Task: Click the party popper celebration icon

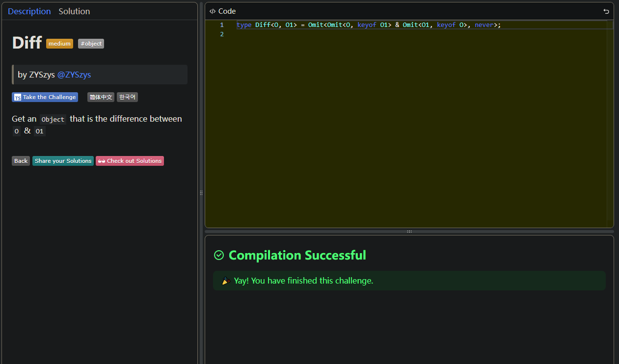Action: [x=226, y=281]
